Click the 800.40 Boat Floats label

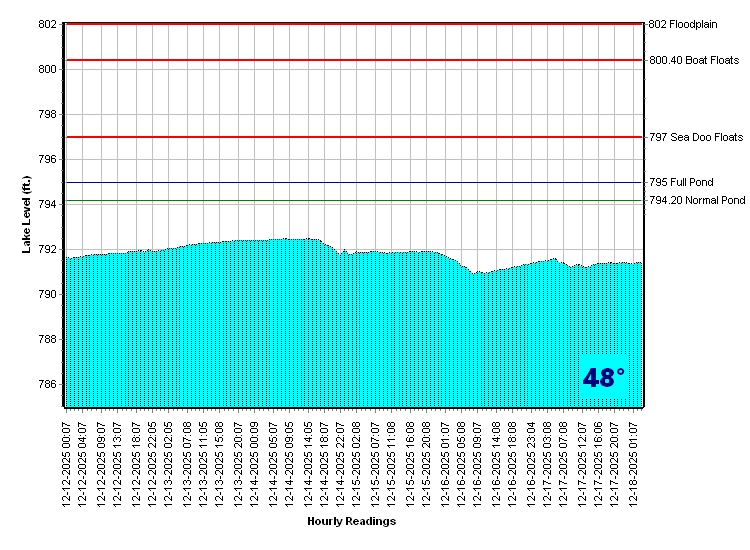(694, 60)
